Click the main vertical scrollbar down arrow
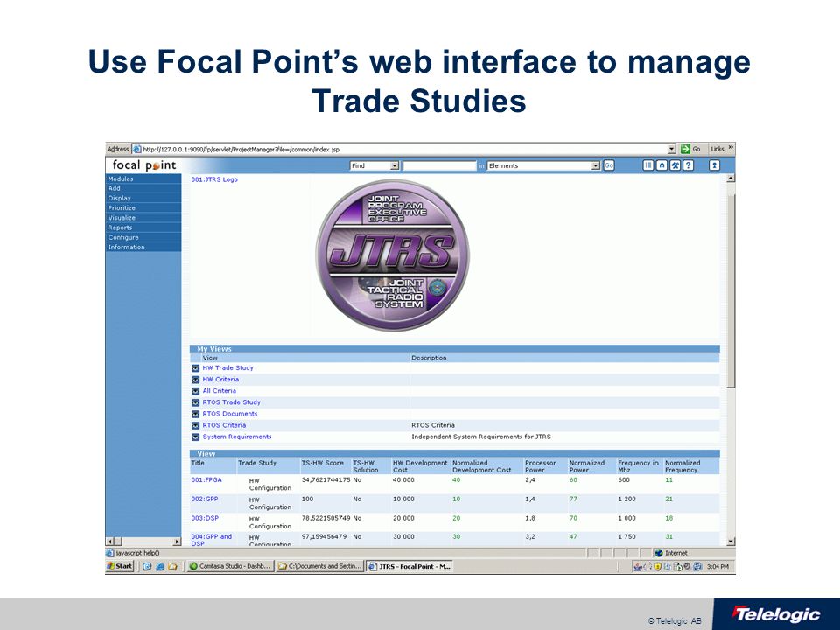This screenshot has height=630, width=840. (731, 542)
